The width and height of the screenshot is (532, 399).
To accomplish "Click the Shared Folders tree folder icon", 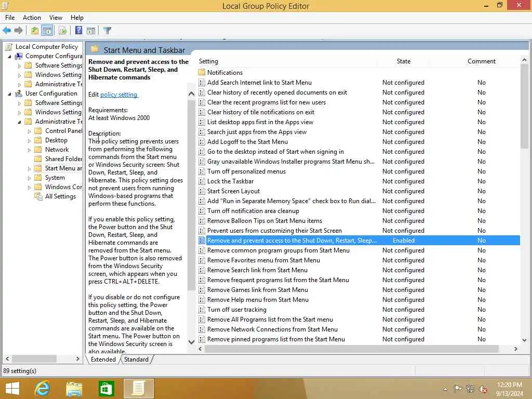I will click(38, 159).
